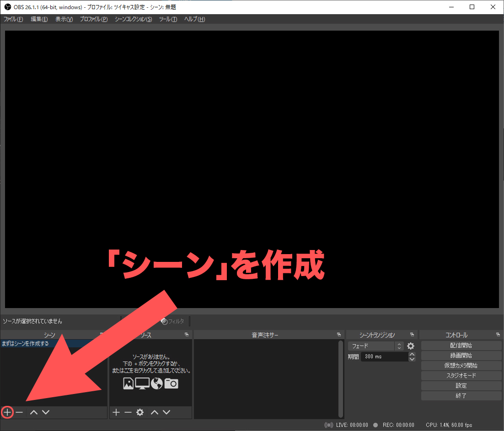504x431 pixels.
Task: Move source up in Sources panel
Action: coord(155,412)
